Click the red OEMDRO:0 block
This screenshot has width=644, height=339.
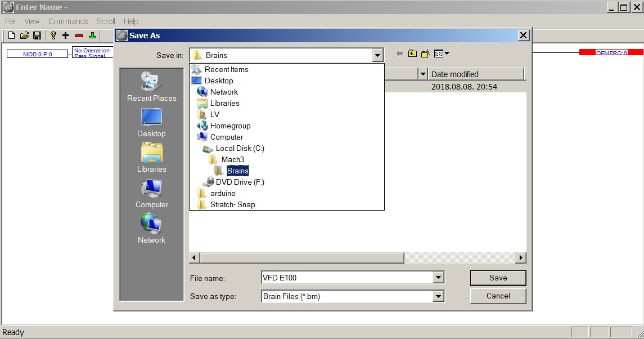[611, 52]
